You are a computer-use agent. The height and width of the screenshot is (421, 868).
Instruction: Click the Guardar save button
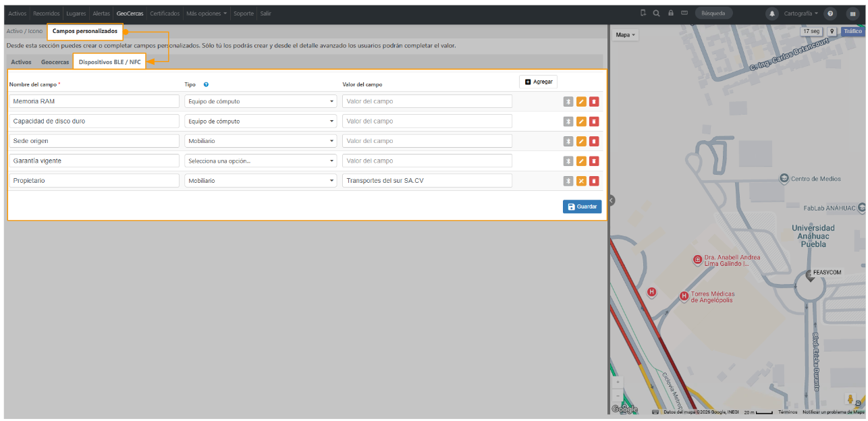point(582,206)
